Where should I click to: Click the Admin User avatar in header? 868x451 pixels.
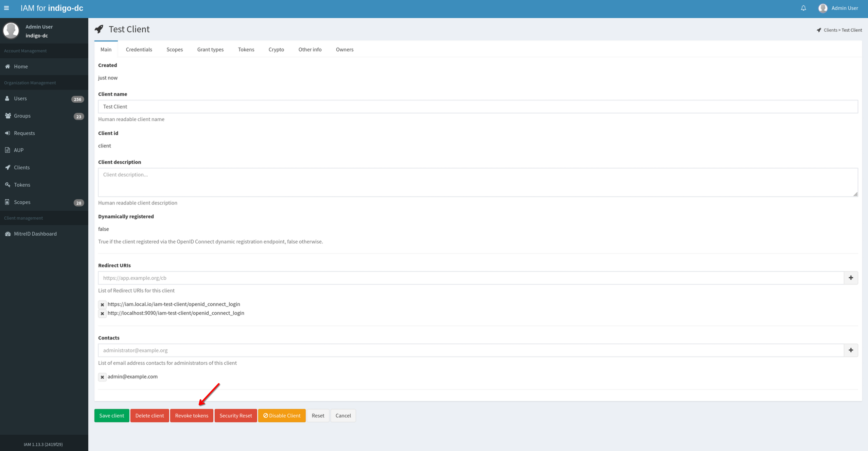point(822,8)
